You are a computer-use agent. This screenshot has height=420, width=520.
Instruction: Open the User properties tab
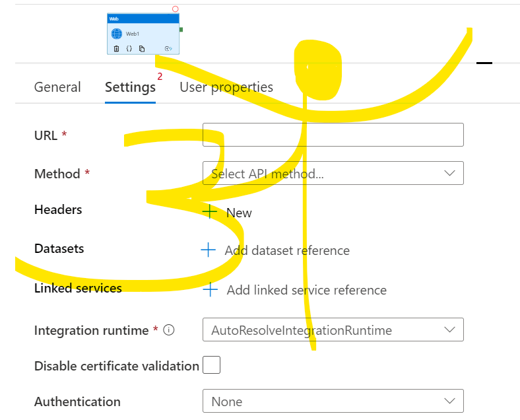point(226,87)
